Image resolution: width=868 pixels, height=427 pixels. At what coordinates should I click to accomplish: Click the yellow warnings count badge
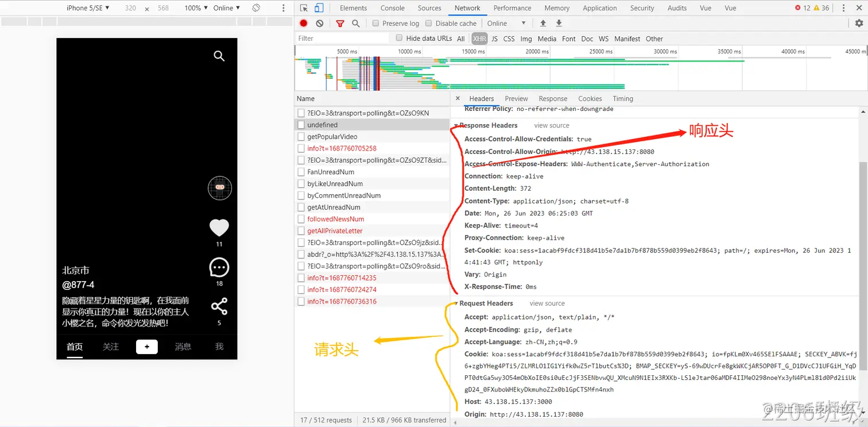coord(821,8)
